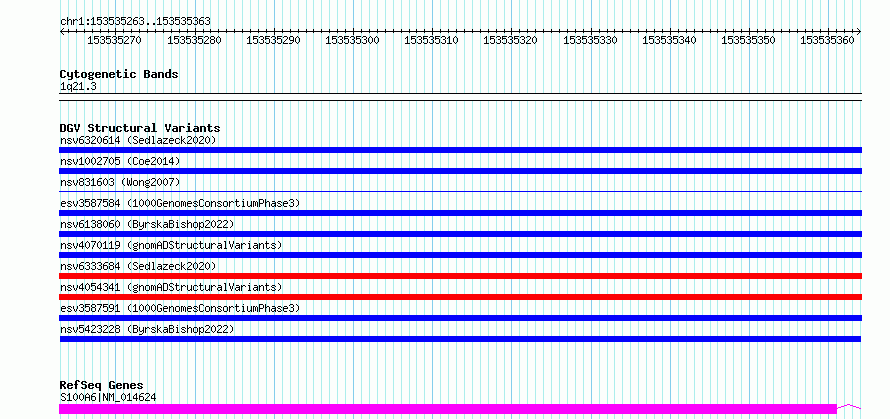Open the DGV Structural Variants track title

(x=140, y=128)
